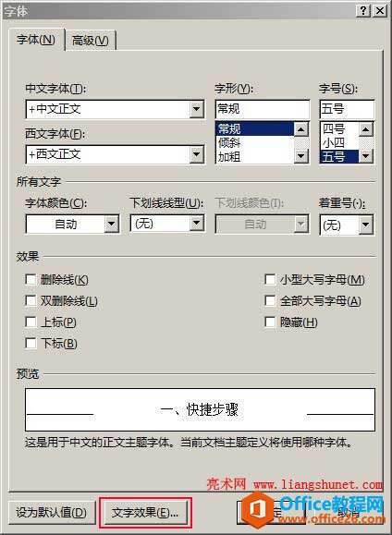This screenshot has width=392, height=535.
Task: Open the 下划线线型 underline style dropdown
Action: (196, 224)
